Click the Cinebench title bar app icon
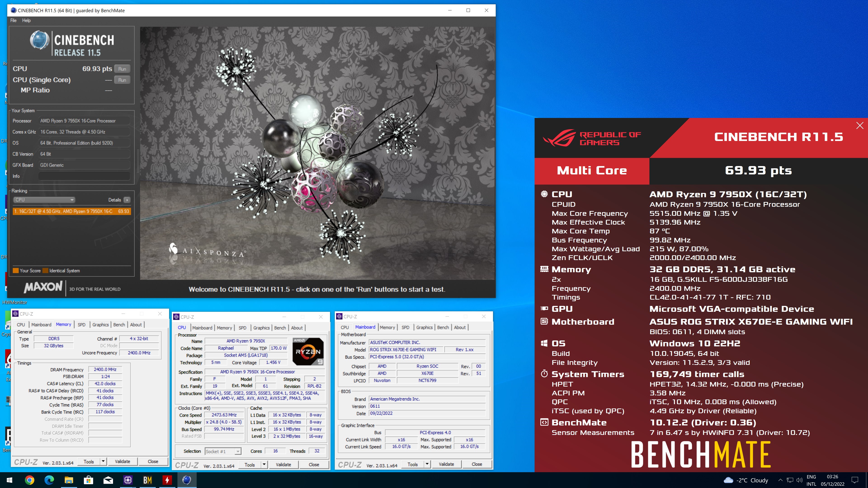 click(x=14, y=10)
